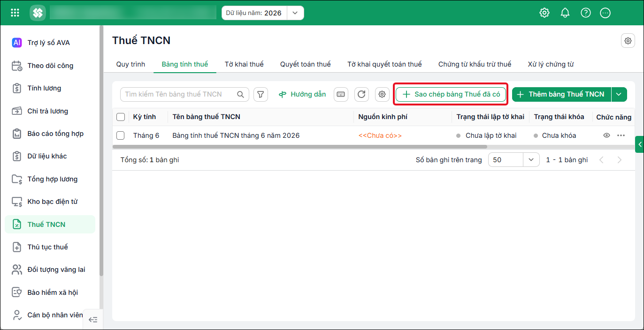
Task: Click the AI icon for Trợ lý số AVA
Action: 17,43
